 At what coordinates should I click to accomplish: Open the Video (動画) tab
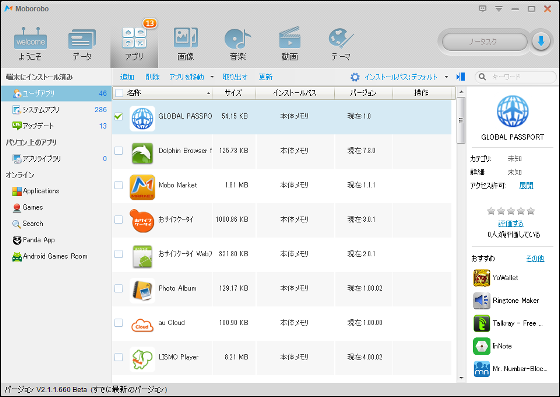pyautogui.click(x=290, y=44)
